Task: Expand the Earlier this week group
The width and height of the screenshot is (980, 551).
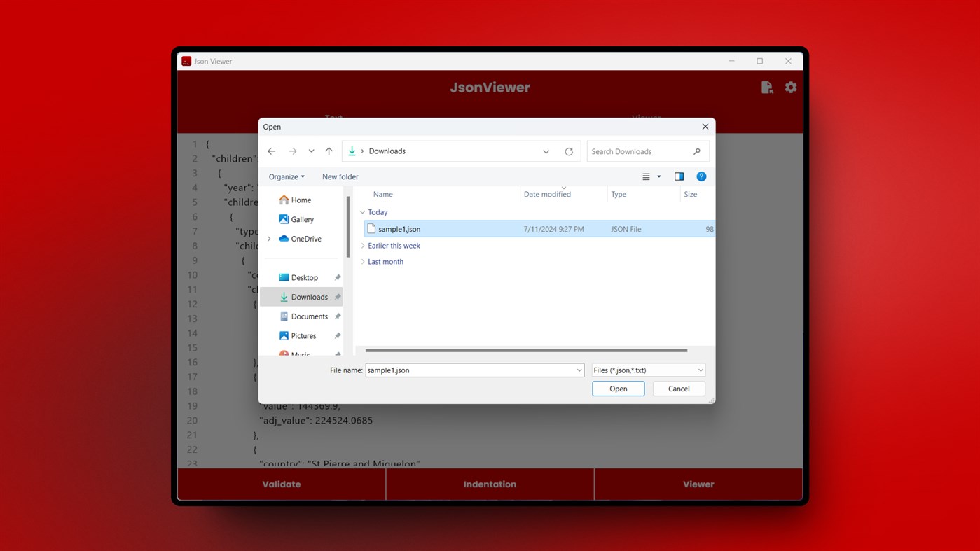Action: point(362,246)
